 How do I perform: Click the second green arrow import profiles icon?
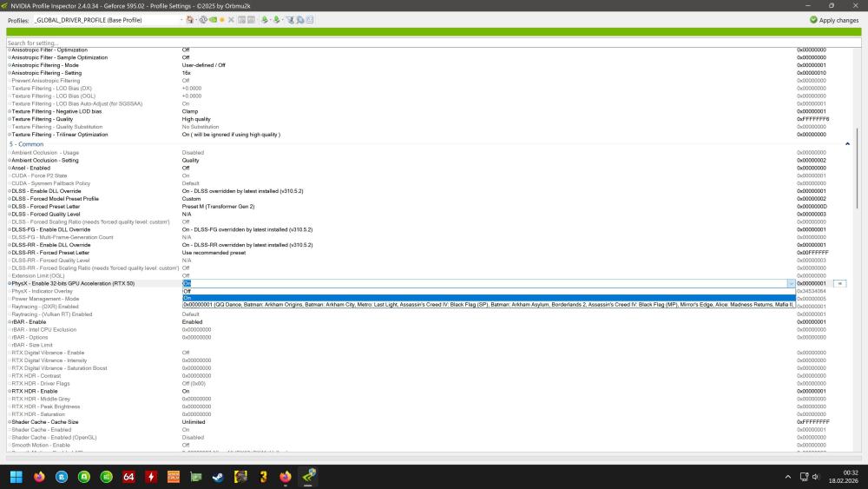(x=277, y=20)
